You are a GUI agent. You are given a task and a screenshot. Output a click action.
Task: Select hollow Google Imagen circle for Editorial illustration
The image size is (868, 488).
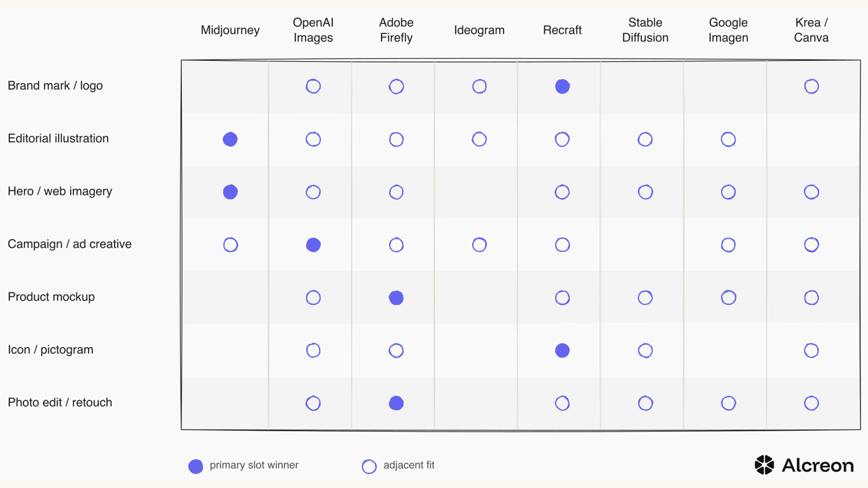coord(729,139)
